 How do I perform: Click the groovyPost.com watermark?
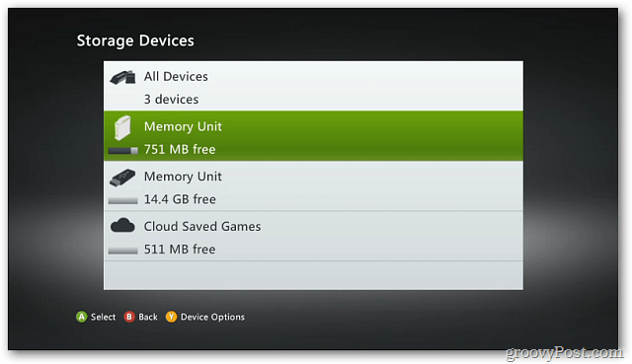tap(564, 353)
